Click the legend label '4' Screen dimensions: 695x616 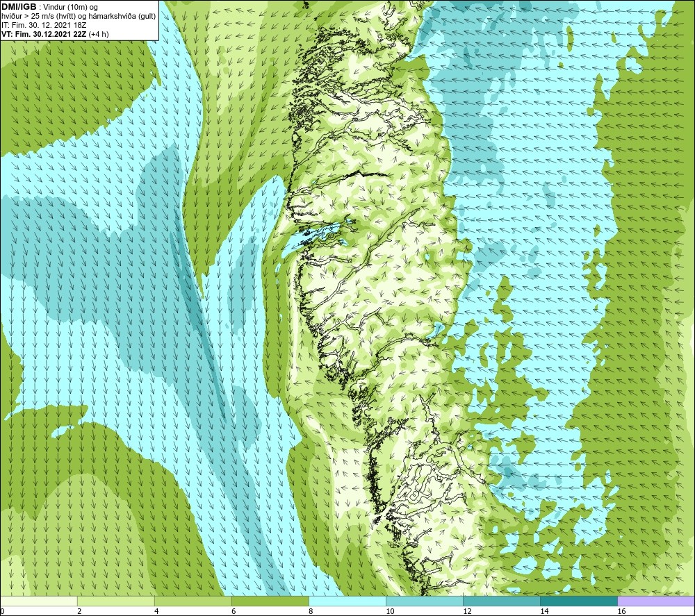[156, 612]
